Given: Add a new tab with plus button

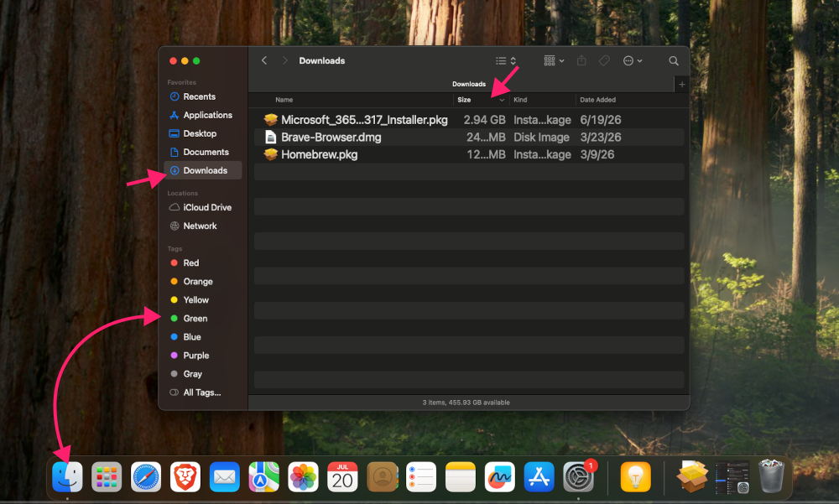Looking at the screenshot, I should click(x=681, y=84).
